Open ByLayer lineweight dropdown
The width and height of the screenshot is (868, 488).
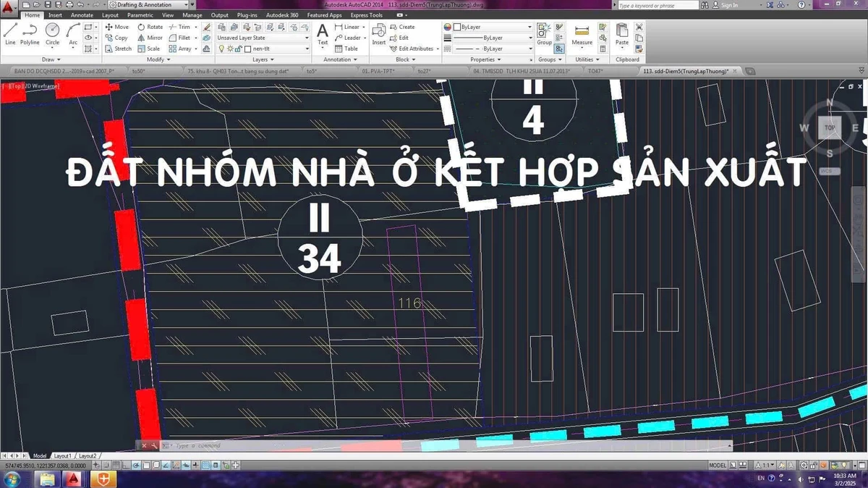tap(493, 38)
